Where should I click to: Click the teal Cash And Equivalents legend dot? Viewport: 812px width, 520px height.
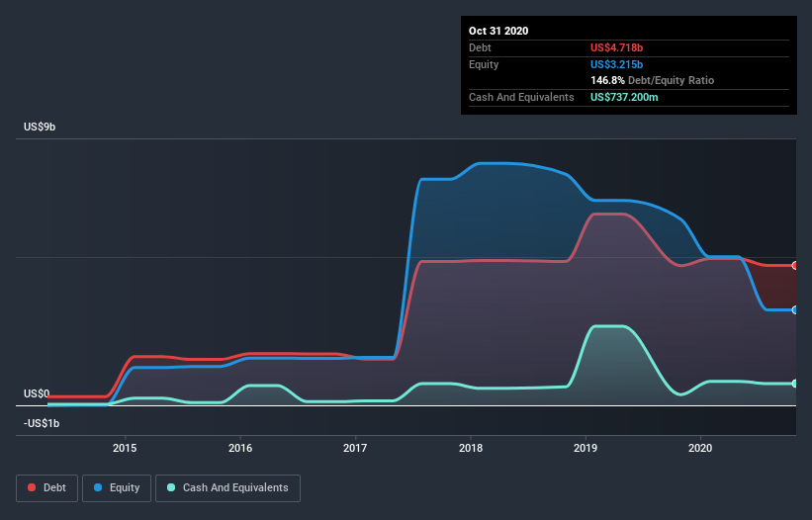click(x=171, y=487)
